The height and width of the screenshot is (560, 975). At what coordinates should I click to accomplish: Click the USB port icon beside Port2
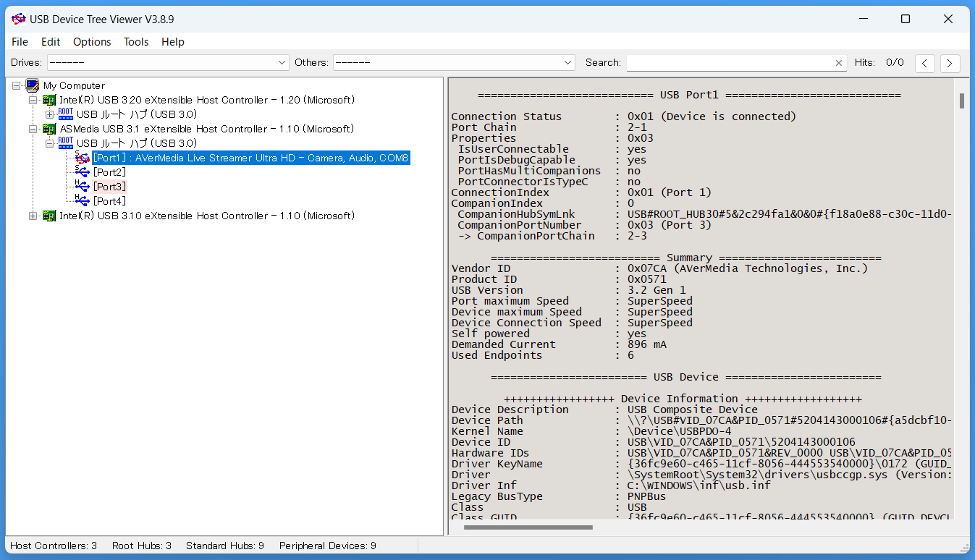[82, 172]
